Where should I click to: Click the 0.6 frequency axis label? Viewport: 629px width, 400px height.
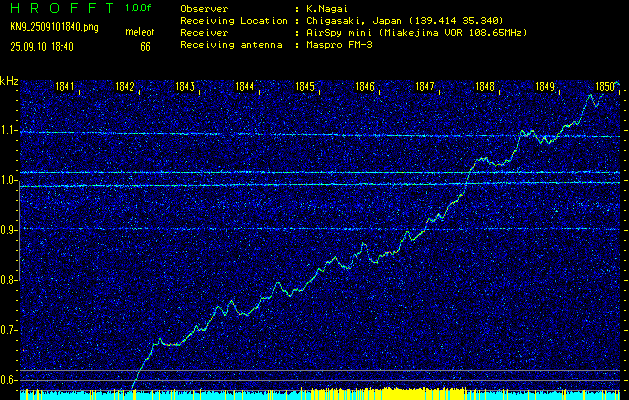tap(9, 380)
